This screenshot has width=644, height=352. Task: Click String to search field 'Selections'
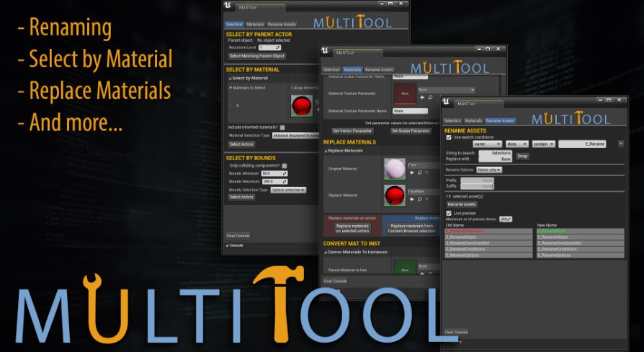tap(495, 153)
